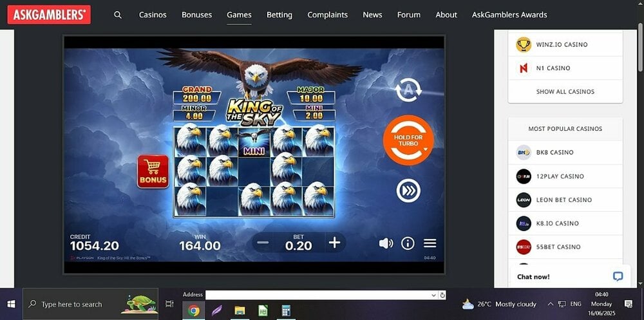644x320 pixels.
Task: Toggle the autoplay button in game
Action: pyautogui.click(x=408, y=90)
